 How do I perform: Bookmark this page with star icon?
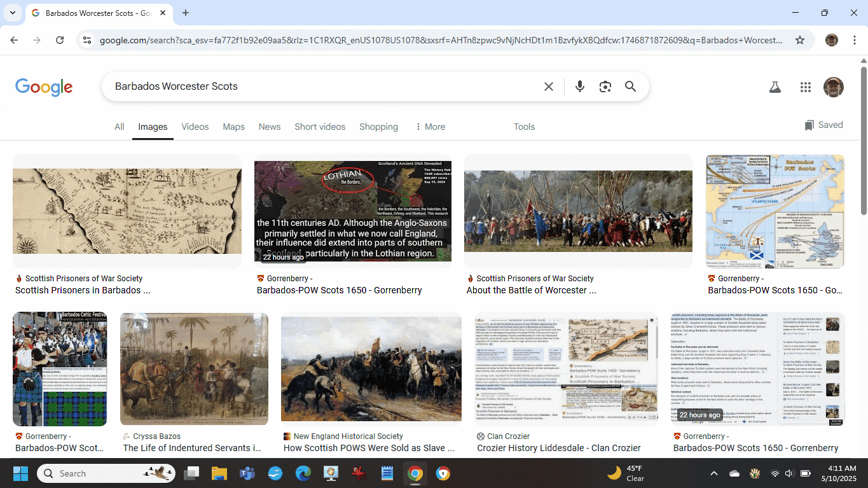pyautogui.click(x=800, y=40)
